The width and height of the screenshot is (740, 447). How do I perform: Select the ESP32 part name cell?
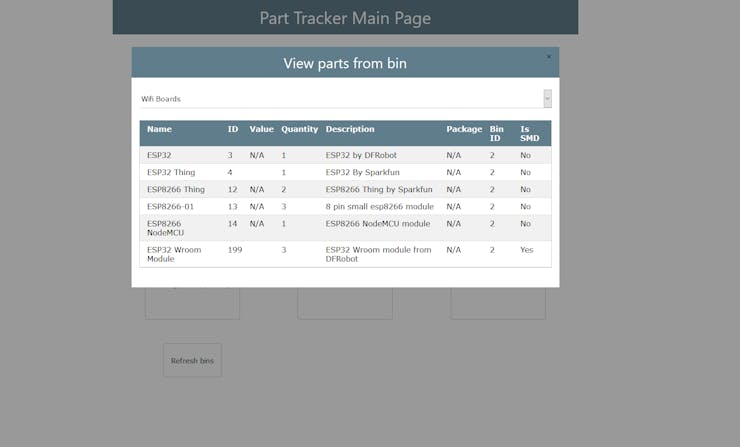[x=159, y=155]
